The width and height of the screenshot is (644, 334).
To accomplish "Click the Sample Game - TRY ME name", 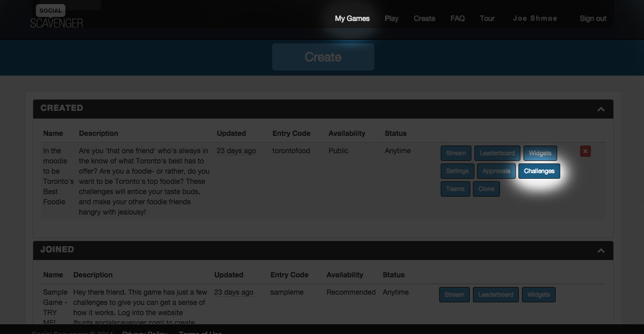I will click(55, 307).
